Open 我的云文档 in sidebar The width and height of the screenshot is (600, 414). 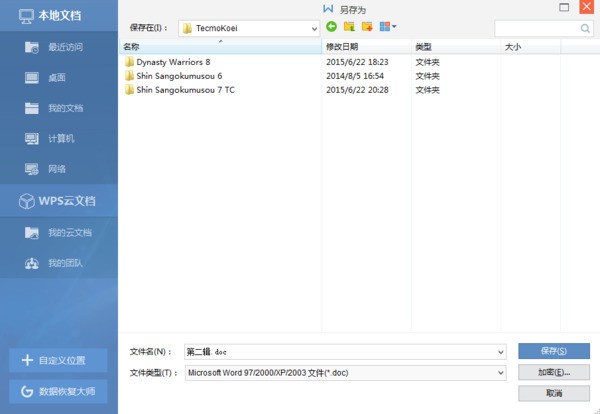coord(59,233)
